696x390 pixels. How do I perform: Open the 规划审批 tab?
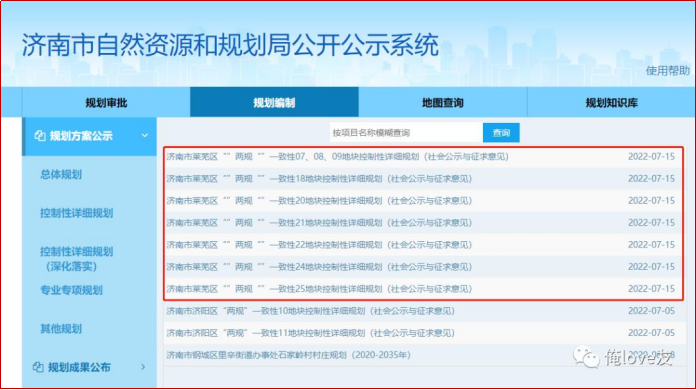[x=106, y=102]
